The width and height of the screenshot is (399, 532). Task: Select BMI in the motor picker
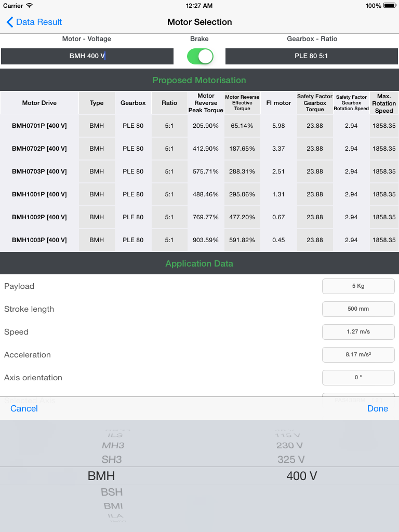[x=113, y=506]
